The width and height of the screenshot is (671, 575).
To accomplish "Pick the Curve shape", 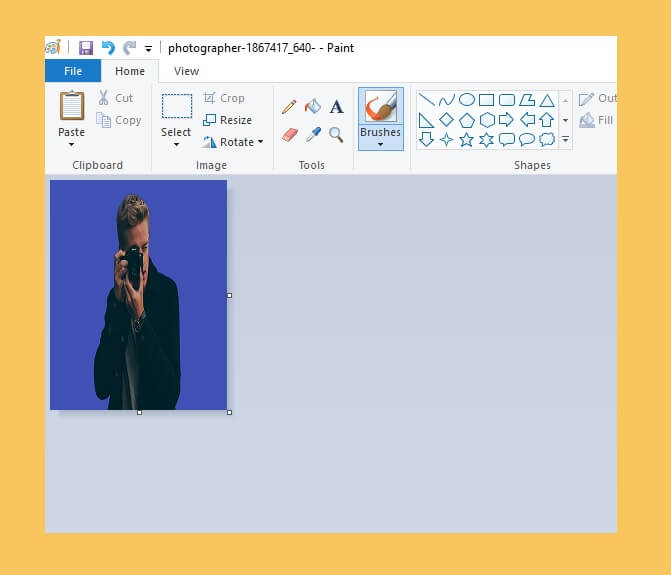I will tap(446, 100).
